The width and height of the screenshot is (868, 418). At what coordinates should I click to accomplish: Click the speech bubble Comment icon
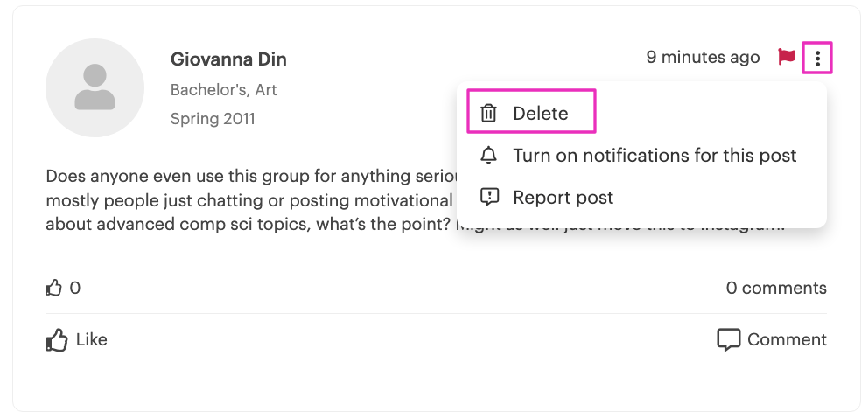[x=728, y=340]
